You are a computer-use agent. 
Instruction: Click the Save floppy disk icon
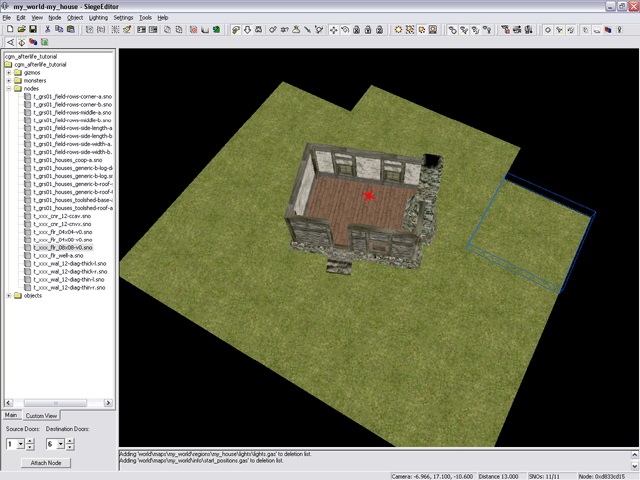[x=33, y=29]
